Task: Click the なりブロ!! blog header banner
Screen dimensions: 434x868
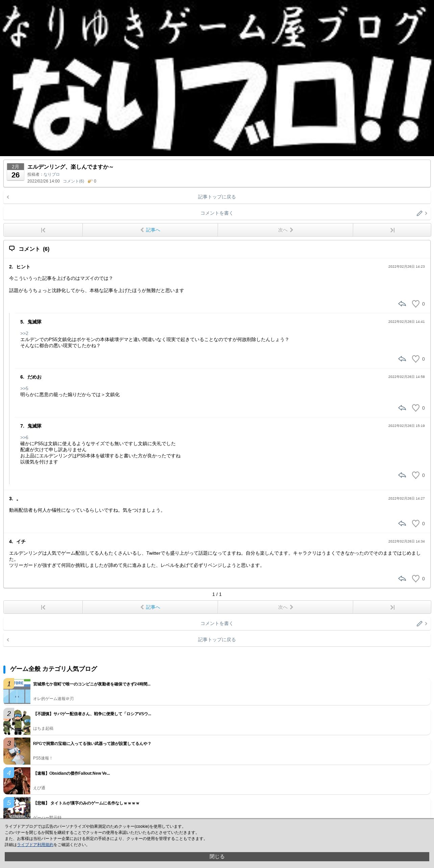Action: [217, 78]
